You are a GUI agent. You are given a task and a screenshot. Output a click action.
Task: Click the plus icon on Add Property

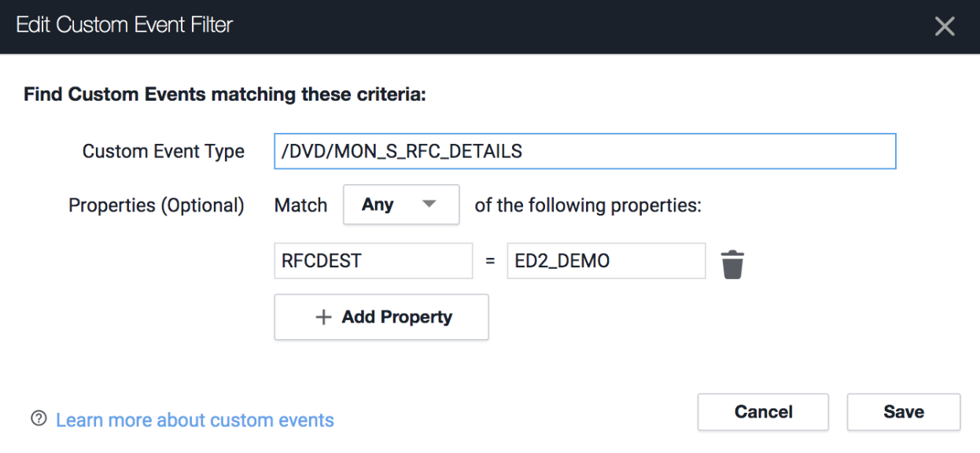tap(323, 317)
